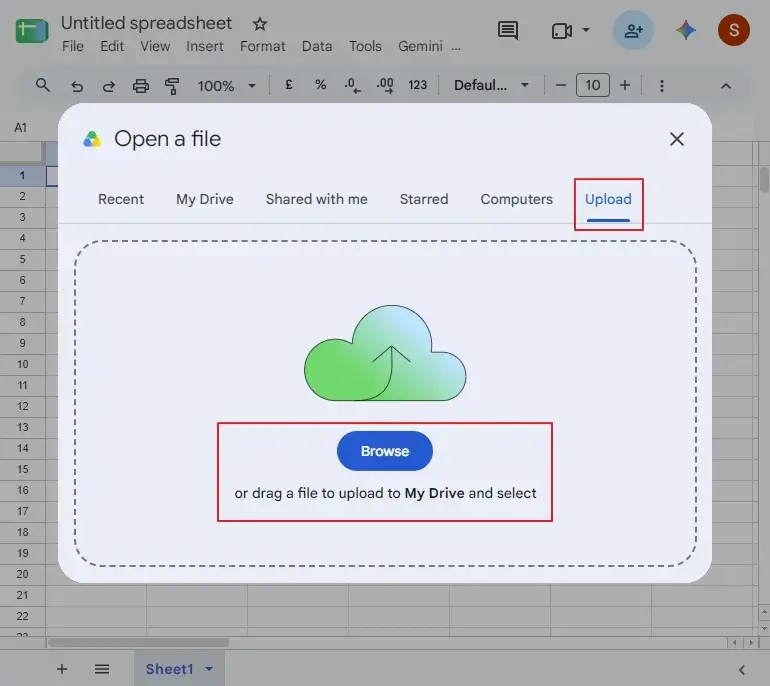Collapse the header with up chevron

pos(726,86)
